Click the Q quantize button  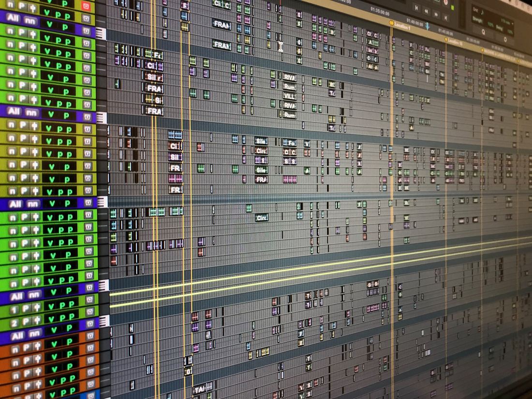pyautogui.click(x=484, y=32)
